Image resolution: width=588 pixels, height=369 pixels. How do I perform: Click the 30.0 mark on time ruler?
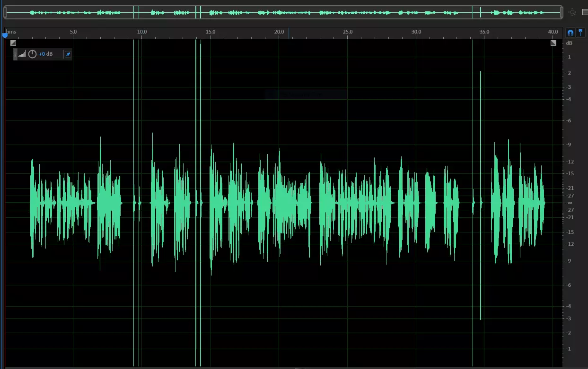(416, 32)
